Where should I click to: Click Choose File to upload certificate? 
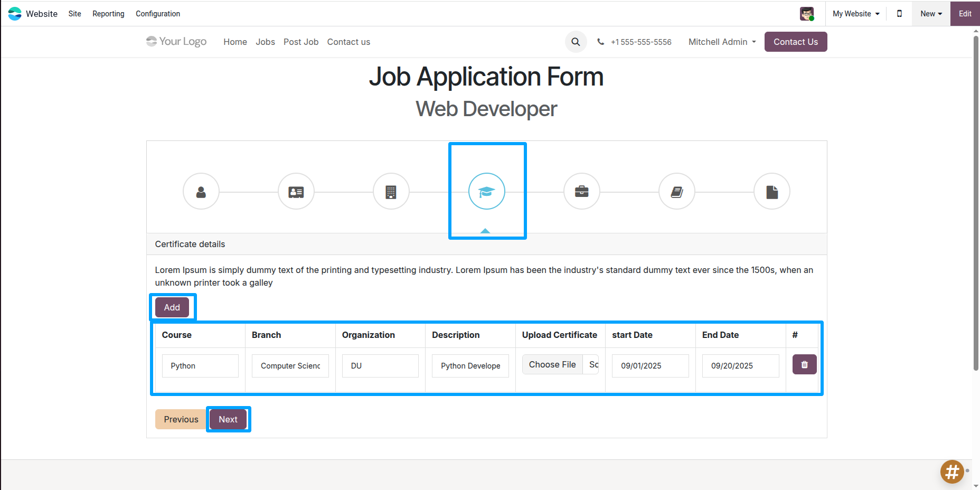[x=552, y=365]
